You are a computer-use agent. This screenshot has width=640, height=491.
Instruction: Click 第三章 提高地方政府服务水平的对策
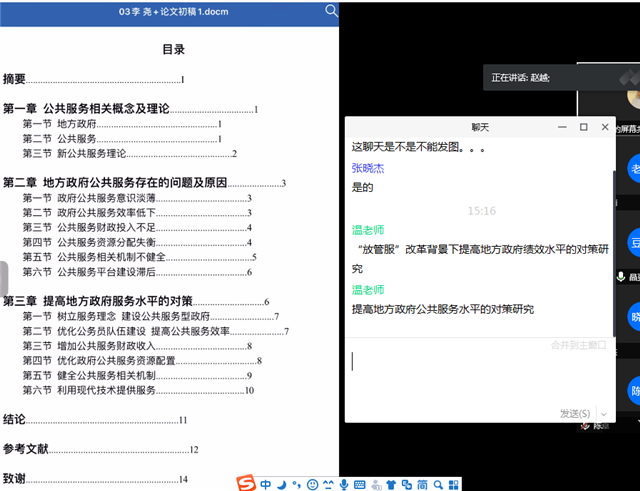[136, 301]
